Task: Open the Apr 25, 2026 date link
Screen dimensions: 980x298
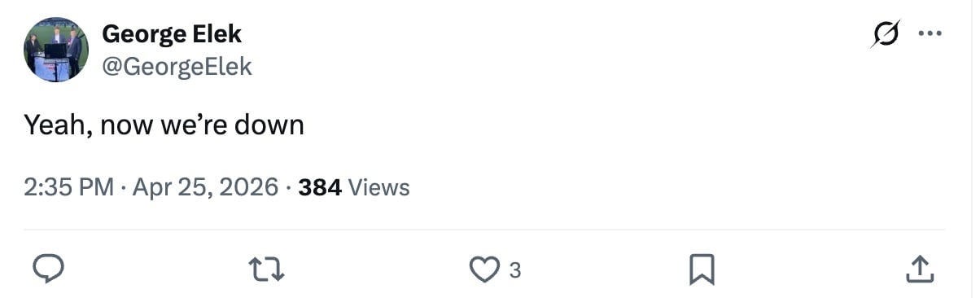Action: coord(205,188)
